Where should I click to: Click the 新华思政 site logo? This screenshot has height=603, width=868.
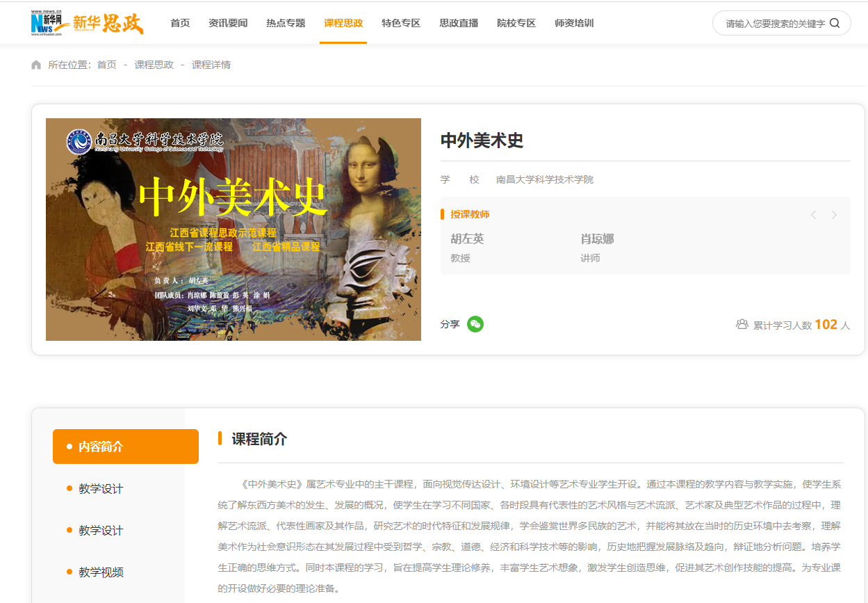tap(88, 23)
